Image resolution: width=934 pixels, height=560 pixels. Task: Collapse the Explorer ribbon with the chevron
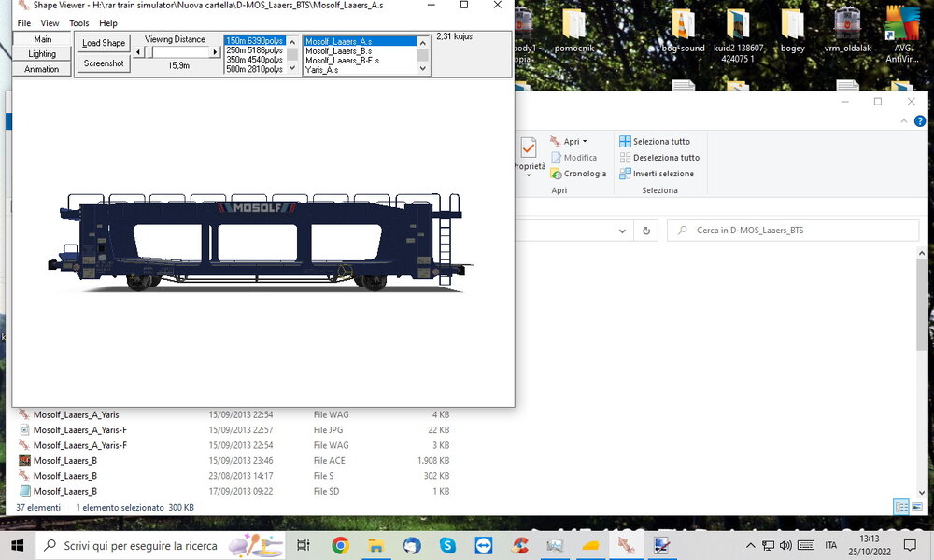click(x=904, y=120)
